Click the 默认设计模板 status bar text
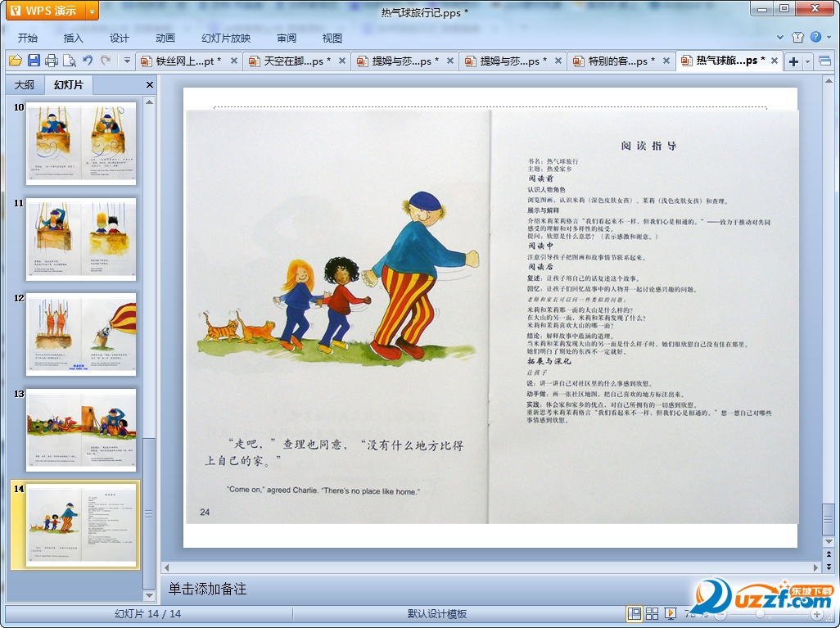The width and height of the screenshot is (840, 628). click(x=436, y=613)
